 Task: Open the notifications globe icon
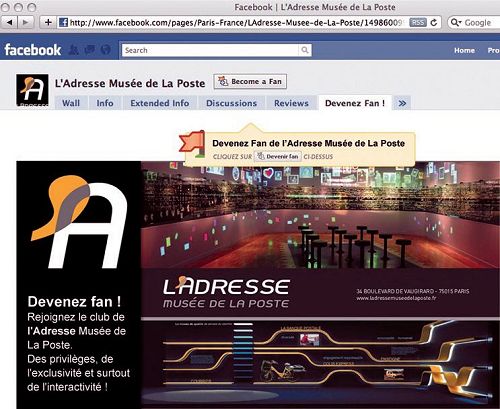pos(106,50)
